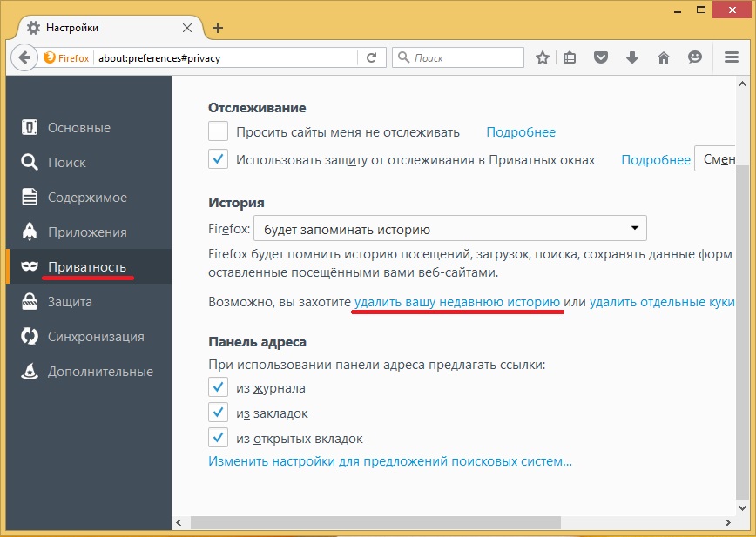
Task: Open Защита settings section
Action: (89, 301)
